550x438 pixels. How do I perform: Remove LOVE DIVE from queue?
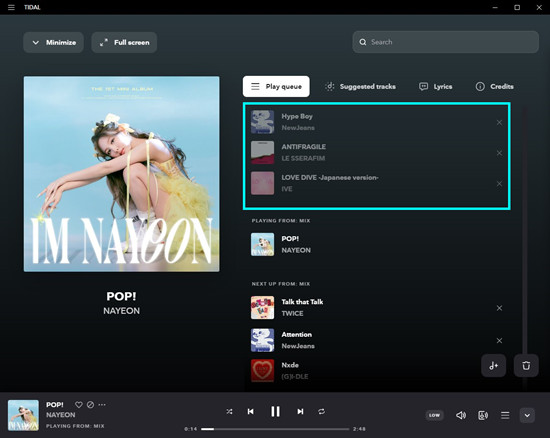click(x=499, y=183)
